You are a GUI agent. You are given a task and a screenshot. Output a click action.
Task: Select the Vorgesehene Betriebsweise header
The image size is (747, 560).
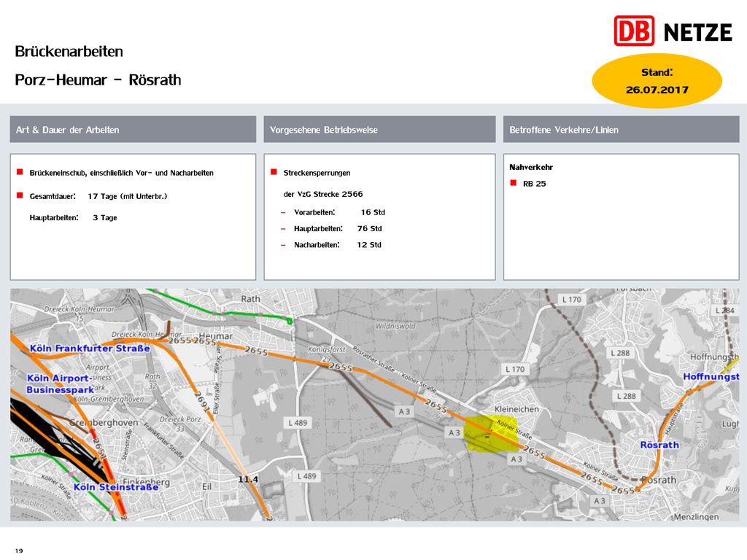(x=379, y=129)
